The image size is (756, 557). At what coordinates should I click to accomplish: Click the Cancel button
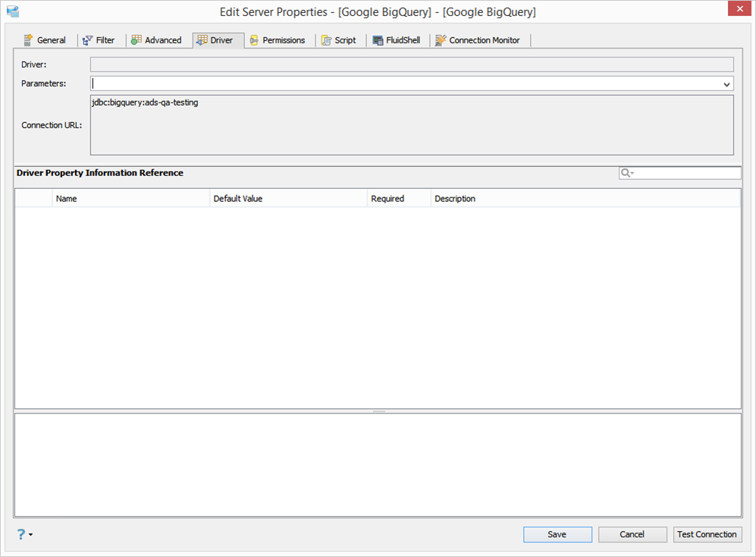click(632, 534)
